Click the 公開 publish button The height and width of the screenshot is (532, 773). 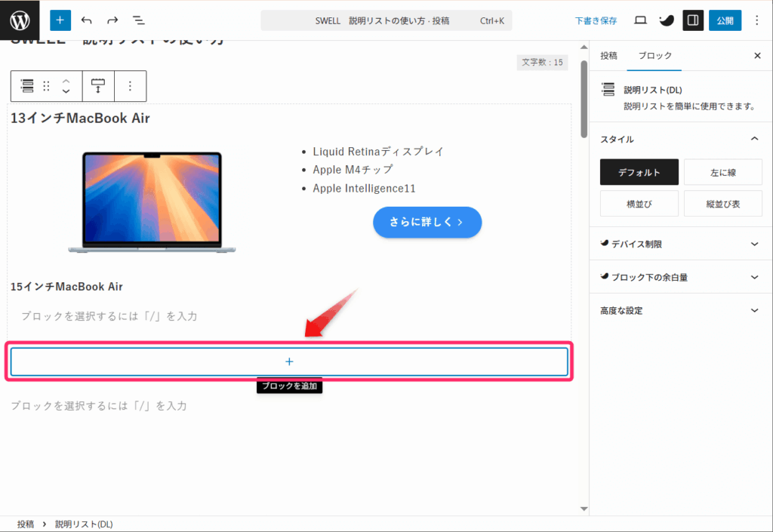tap(725, 20)
